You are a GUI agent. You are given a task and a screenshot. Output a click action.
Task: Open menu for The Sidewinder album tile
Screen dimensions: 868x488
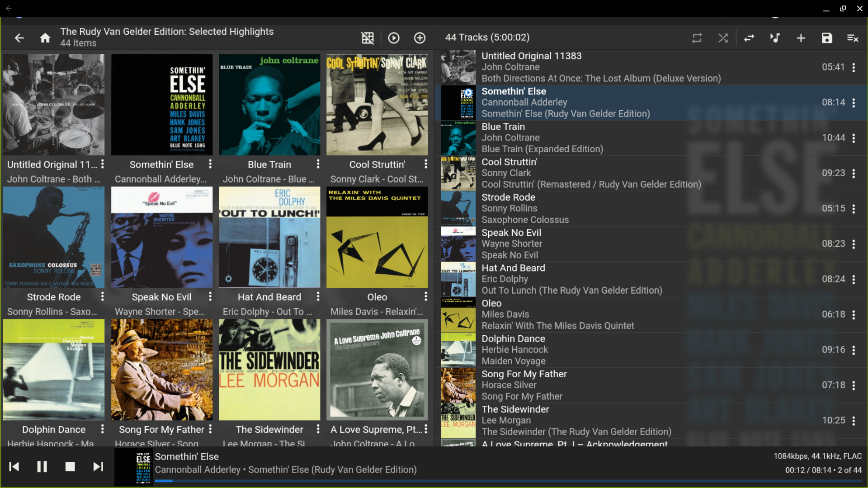318,429
